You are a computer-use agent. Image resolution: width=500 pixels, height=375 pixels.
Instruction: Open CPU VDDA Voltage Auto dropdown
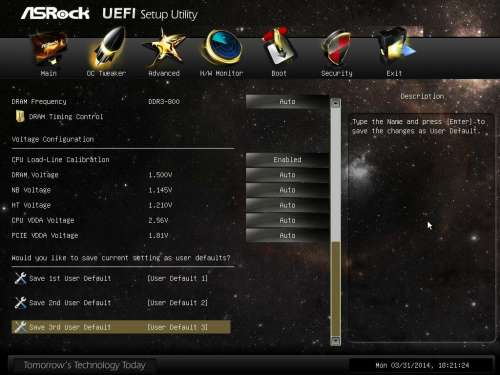[287, 220]
